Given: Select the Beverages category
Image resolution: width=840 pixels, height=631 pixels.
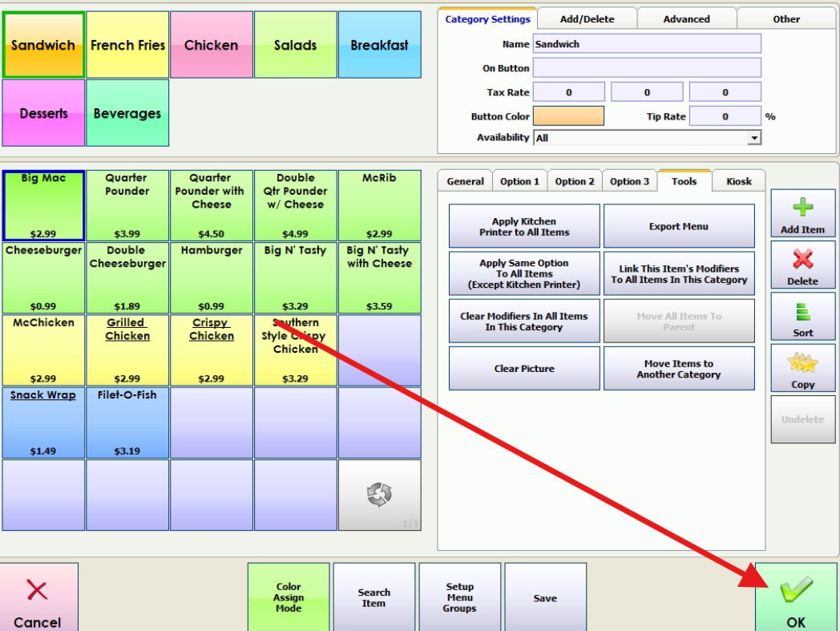Looking at the screenshot, I should (x=127, y=113).
